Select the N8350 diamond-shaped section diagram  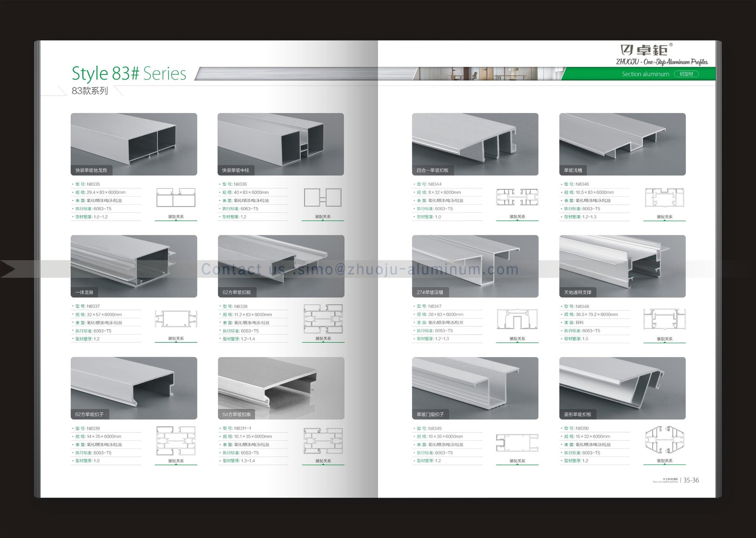[664, 440]
